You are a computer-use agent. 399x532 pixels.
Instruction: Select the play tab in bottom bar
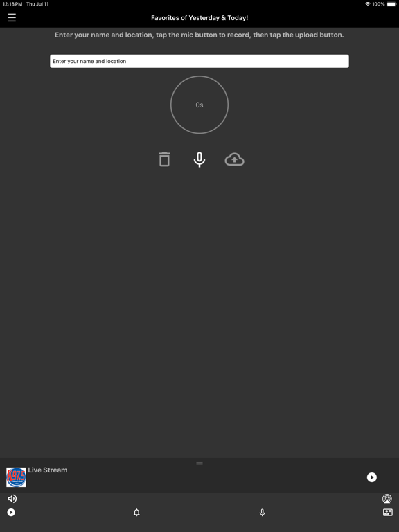(x=11, y=513)
